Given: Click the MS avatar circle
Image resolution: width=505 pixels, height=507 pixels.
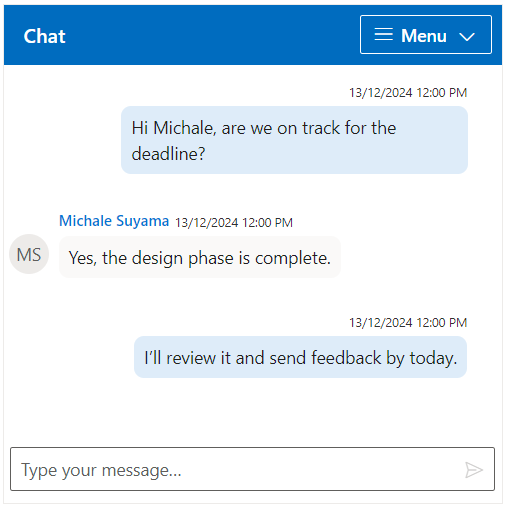Looking at the screenshot, I should (x=29, y=254).
